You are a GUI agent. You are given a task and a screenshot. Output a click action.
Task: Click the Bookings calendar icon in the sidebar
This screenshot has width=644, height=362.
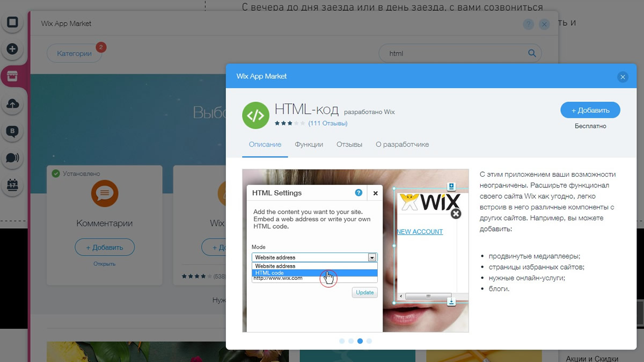[12, 185]
